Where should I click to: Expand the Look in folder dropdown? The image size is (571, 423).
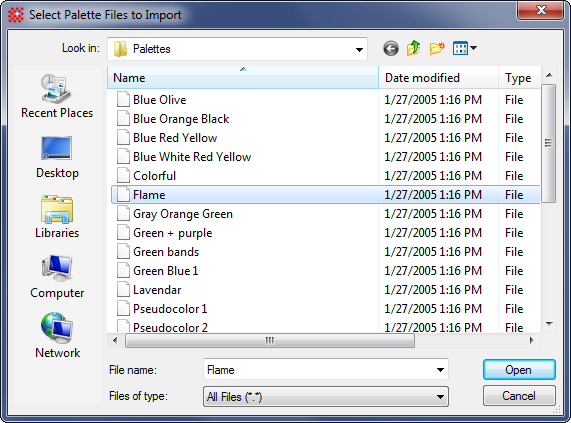coord(359,49)
